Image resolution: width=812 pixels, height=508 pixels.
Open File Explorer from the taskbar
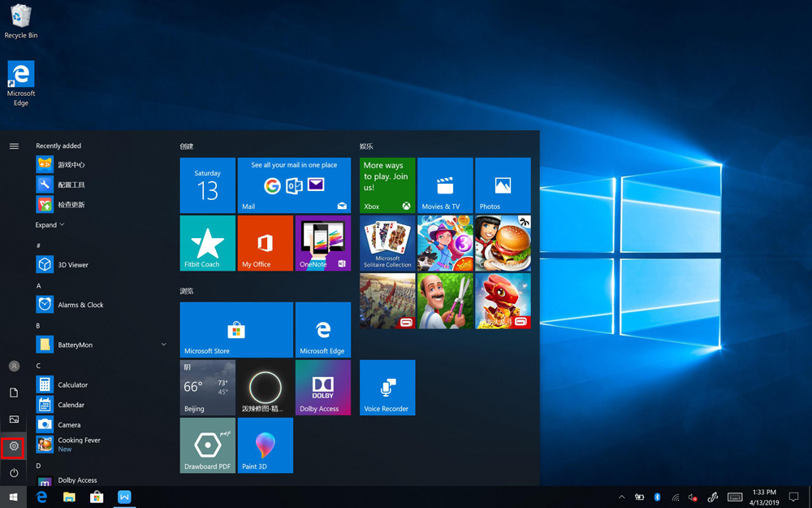pyautogui.click(x=69, y=497)
